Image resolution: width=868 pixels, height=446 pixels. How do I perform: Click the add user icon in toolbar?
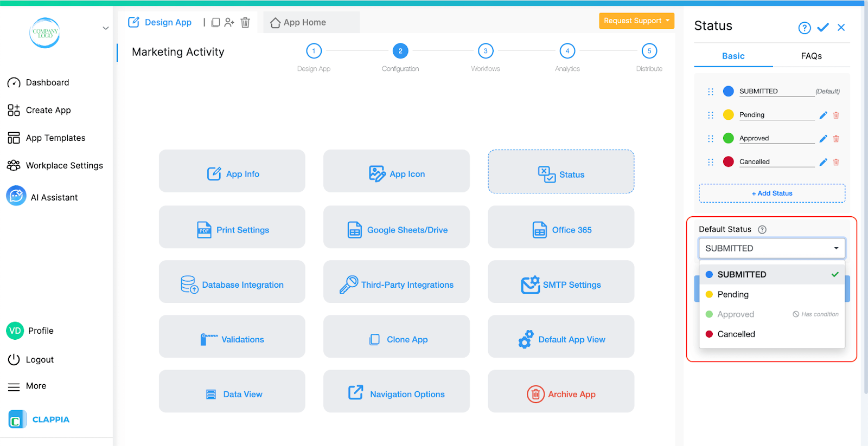pyautogui.click(x=229, y=22)
